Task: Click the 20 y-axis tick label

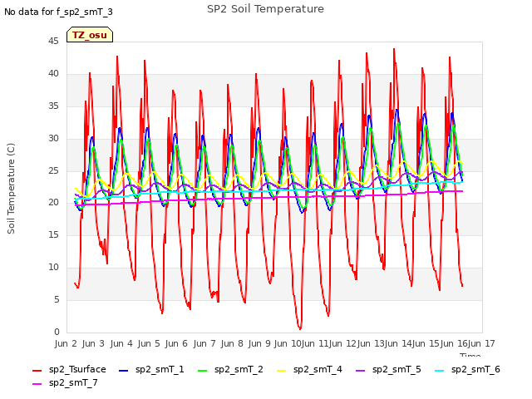Action: (x=53, y=203)
